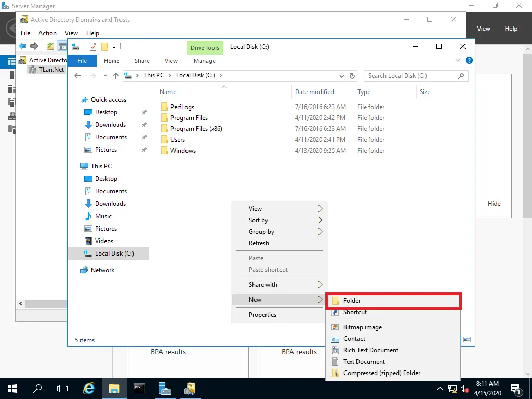Open Customize Quick Access Toolbar dropdown

(114, 47)
